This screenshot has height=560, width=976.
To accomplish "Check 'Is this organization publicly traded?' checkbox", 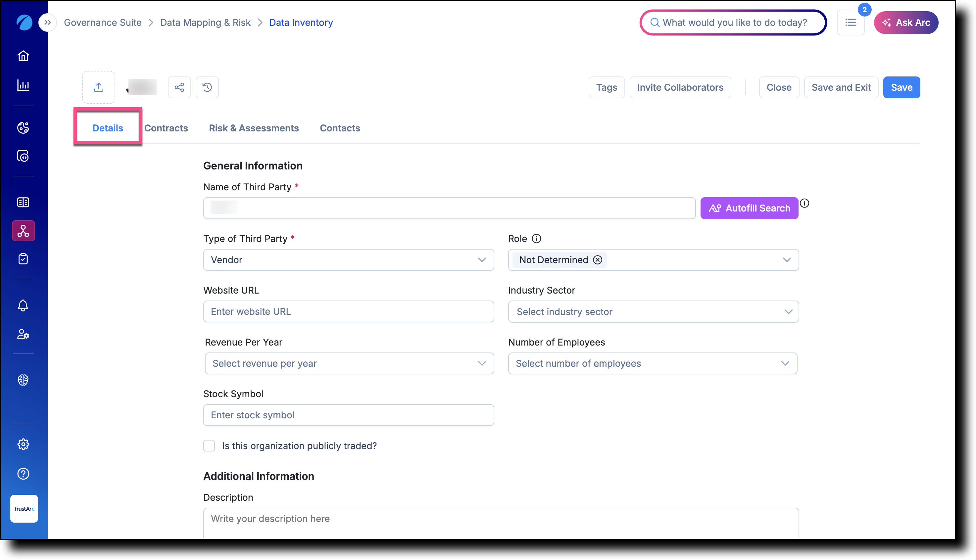I will click(209, 446).
